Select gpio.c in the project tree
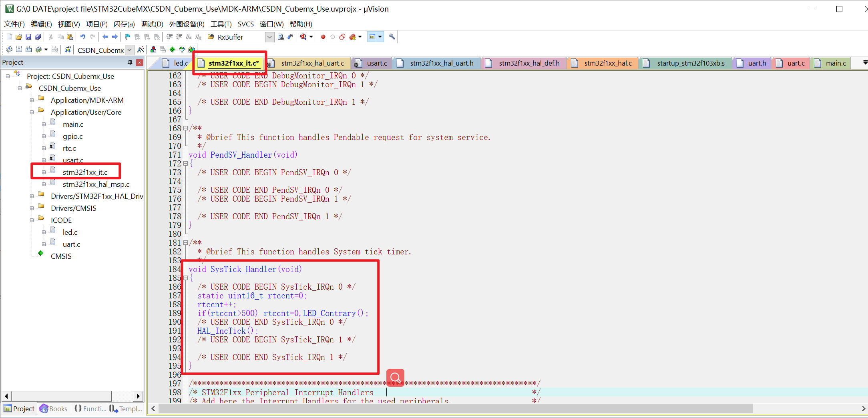Image resolution: width=868 pixels, height=418 pixels. [73, 136]
